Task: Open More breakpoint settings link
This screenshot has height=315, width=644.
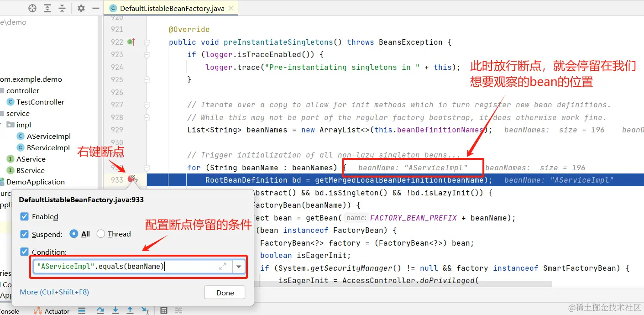Action: [x=54, y=292]
